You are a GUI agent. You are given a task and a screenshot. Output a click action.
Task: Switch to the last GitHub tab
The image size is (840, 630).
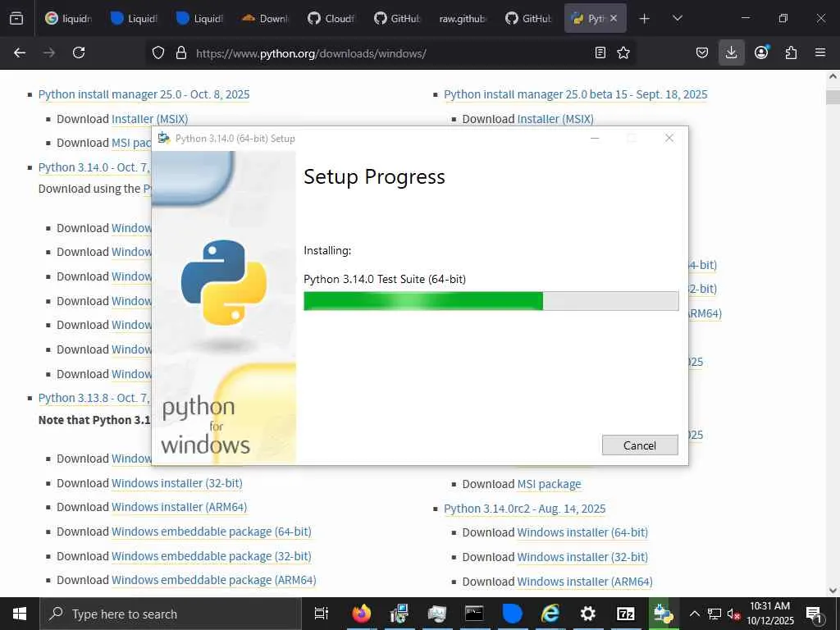[529, 19]
